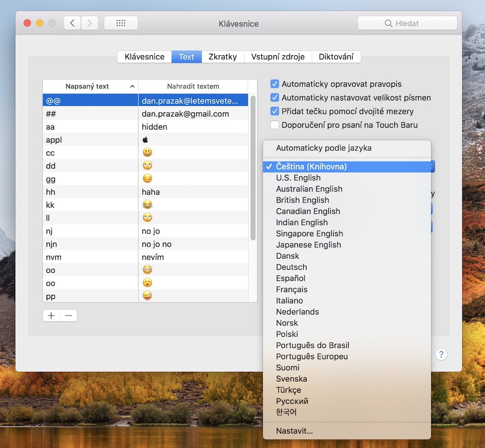485x448 pixels.
Task: Choose Nastavit… at the menu bottom
Action: click(294, 431)
